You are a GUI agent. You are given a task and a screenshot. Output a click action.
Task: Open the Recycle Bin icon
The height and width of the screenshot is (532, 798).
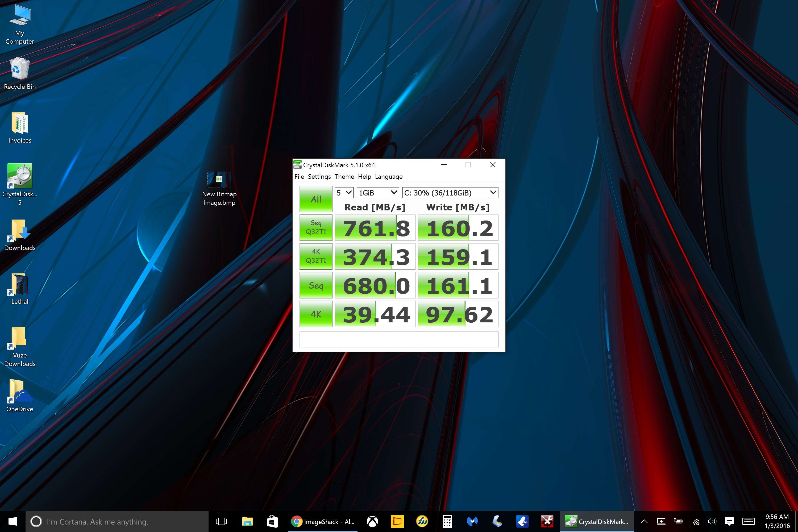[x=20, y=73]
